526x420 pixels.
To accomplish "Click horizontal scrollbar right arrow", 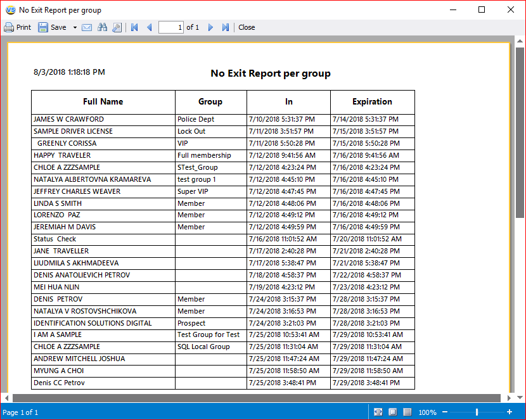I will 510,398.
